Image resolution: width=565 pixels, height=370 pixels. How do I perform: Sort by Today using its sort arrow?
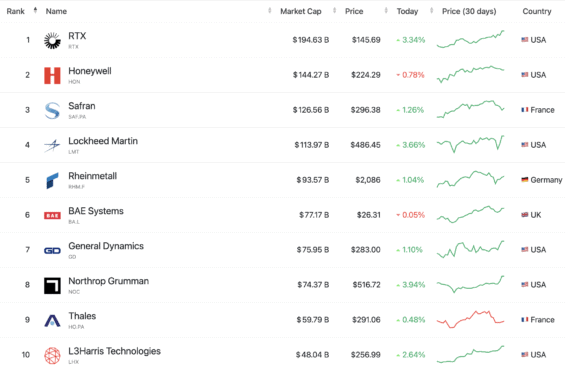pyautogui.click(x=431, y=10)
